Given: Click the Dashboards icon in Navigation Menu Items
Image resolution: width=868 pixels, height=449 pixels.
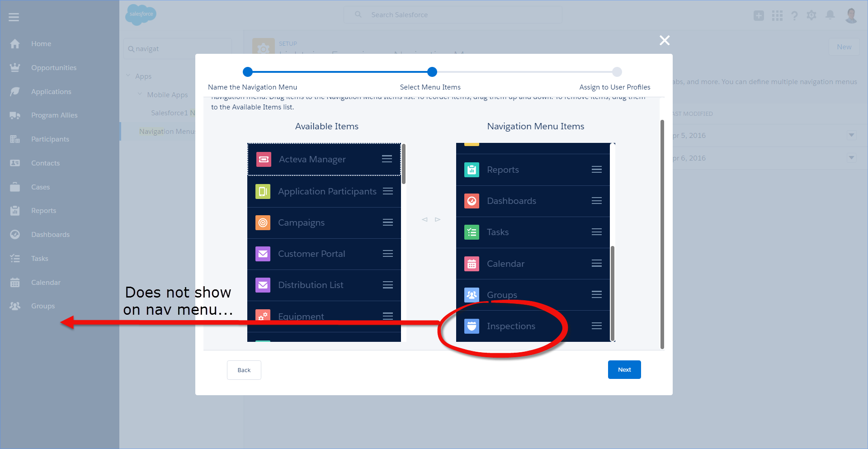Looking at the screenshot, I should [472, 201].
